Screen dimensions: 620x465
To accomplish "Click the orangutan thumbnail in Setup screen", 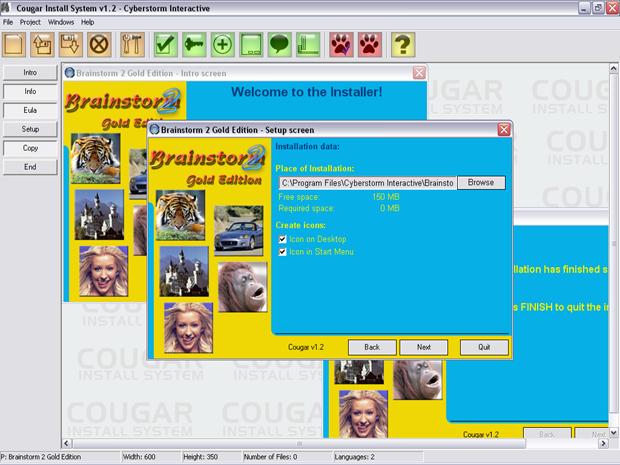I will coord(242,287).
